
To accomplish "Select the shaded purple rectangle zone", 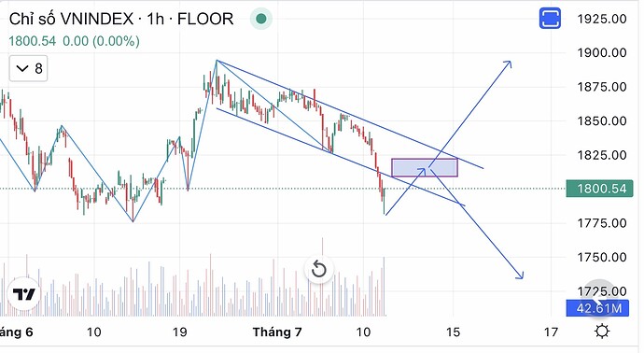I will point(425,168).
